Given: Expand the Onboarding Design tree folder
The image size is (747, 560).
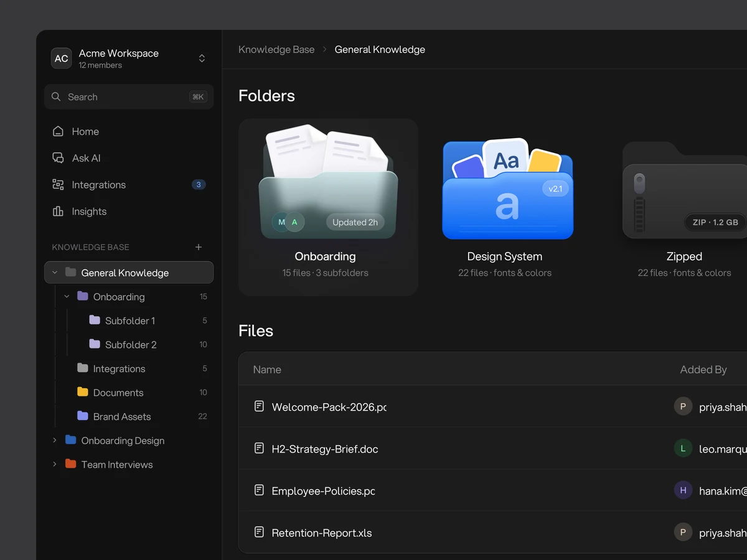Looking at the screenshot, I should pos(55,441).
